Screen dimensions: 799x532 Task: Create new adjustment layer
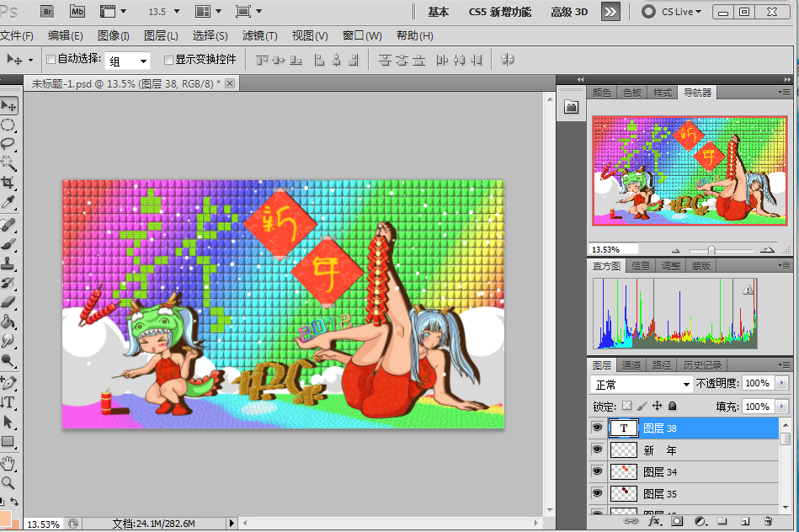tap(700, 521)
